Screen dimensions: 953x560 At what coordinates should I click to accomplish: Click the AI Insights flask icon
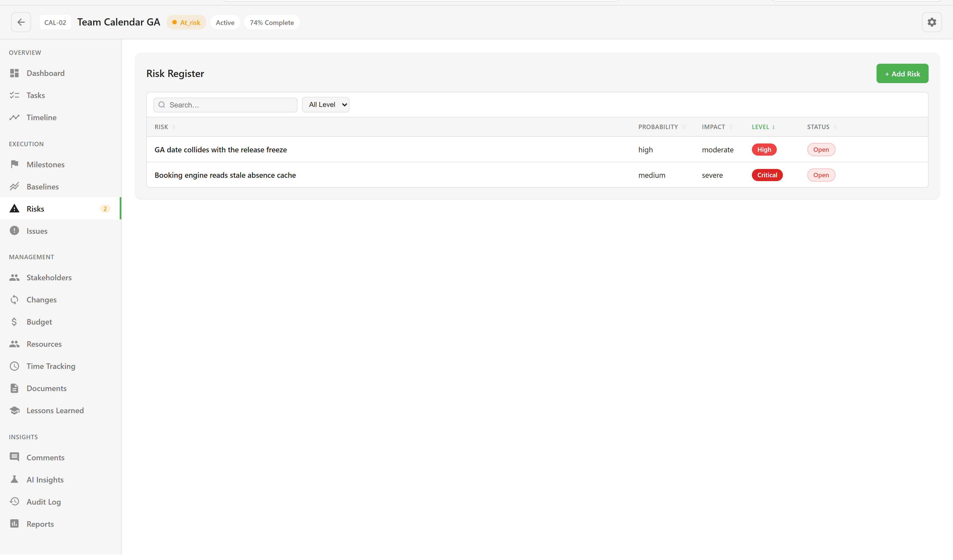(x=14, y=480)
